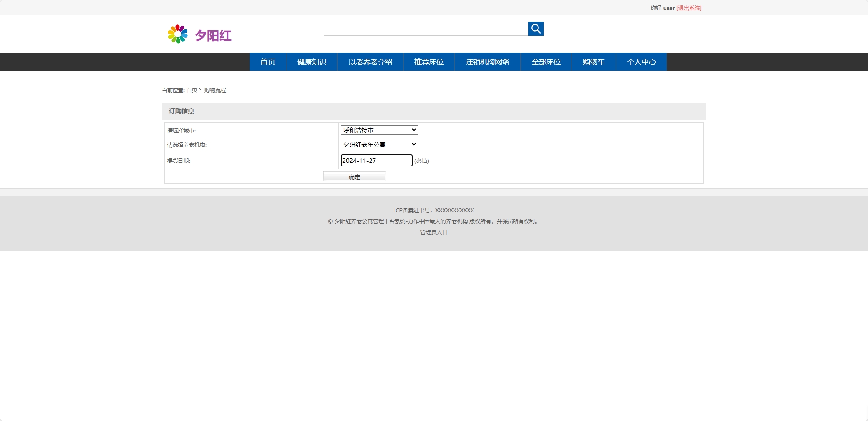This screenshot has width=868, height=421.
Task: Click the 2024-11-27 date field
Action: [376, 160]
